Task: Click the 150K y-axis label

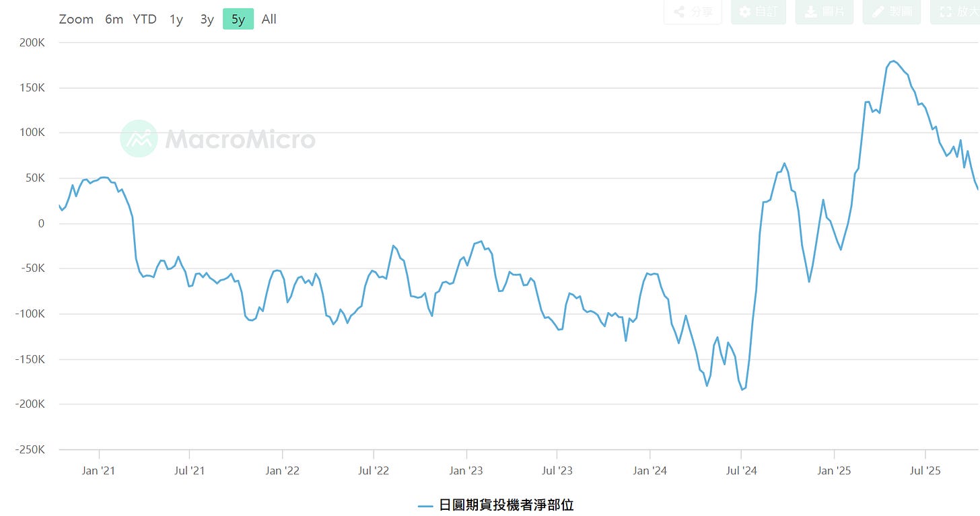Action: point(32,87)
